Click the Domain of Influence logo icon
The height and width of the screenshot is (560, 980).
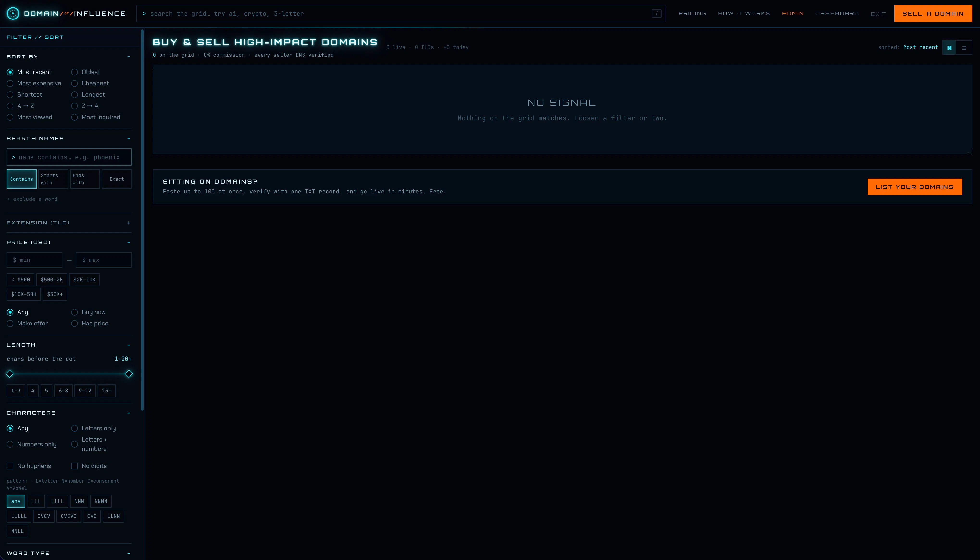point(13,13)
